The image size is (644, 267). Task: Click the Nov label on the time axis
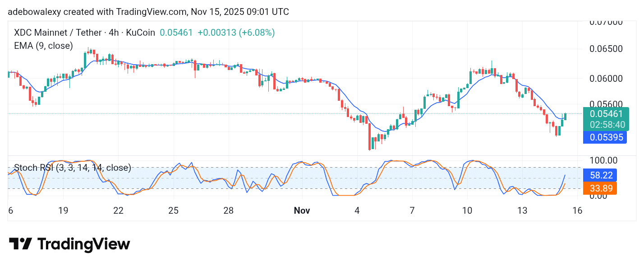(302, 211)
